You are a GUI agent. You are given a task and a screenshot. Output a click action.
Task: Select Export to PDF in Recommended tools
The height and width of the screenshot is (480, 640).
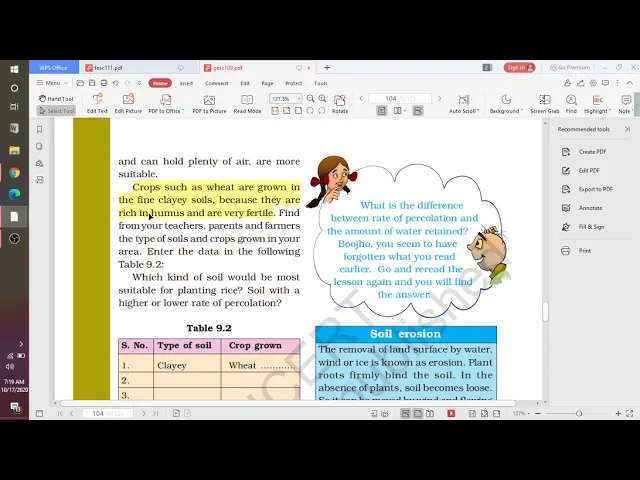click(x=587, y=189)
